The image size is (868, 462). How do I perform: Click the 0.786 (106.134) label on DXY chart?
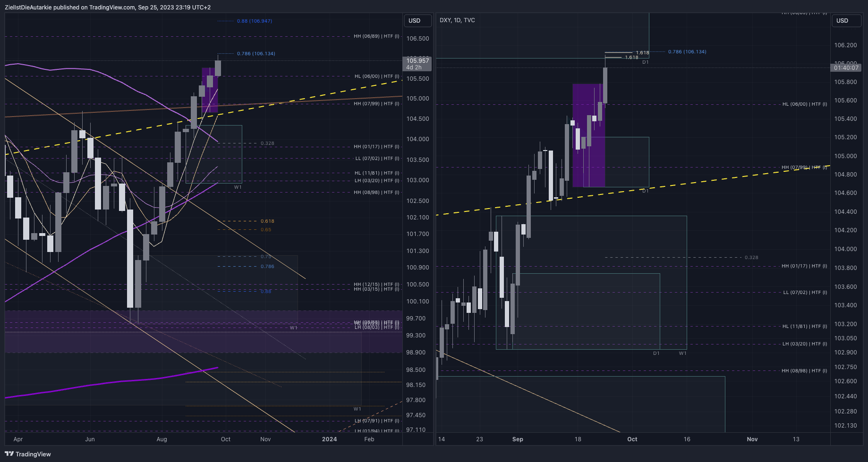pyautogui.click(x=687, y=52)
